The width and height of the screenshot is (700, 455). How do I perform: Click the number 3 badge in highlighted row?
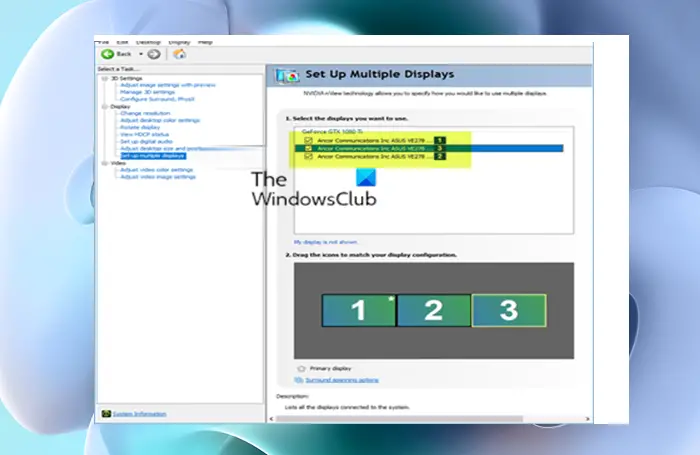(440, 148)
